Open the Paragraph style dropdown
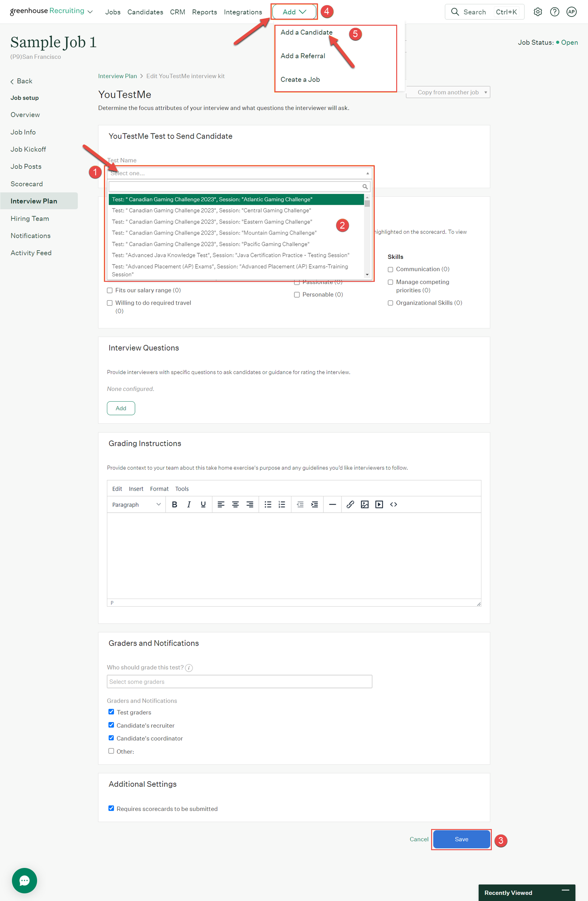588x901 pixels. pos(136,504)
